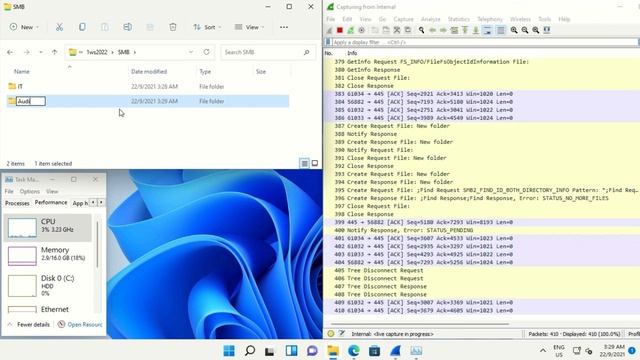Click the Delete trash icon in Explorer
640x360 pixels.
point(173,27)
